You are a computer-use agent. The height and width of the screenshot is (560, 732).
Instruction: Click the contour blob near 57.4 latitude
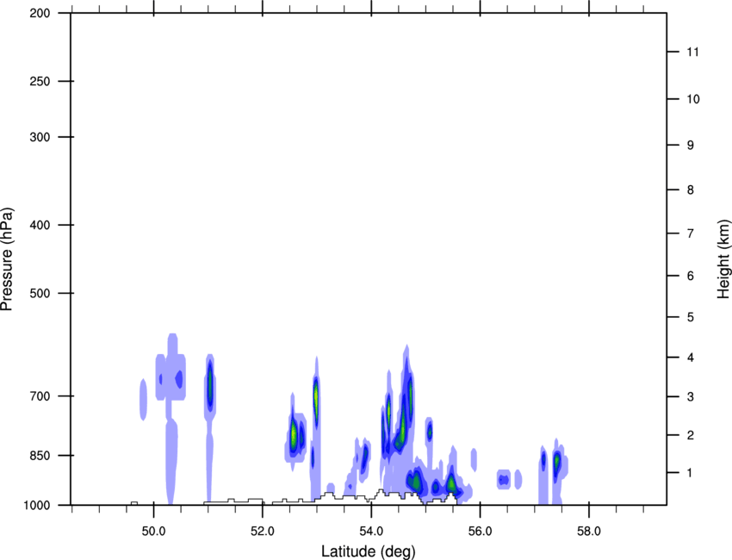(556, 464)
